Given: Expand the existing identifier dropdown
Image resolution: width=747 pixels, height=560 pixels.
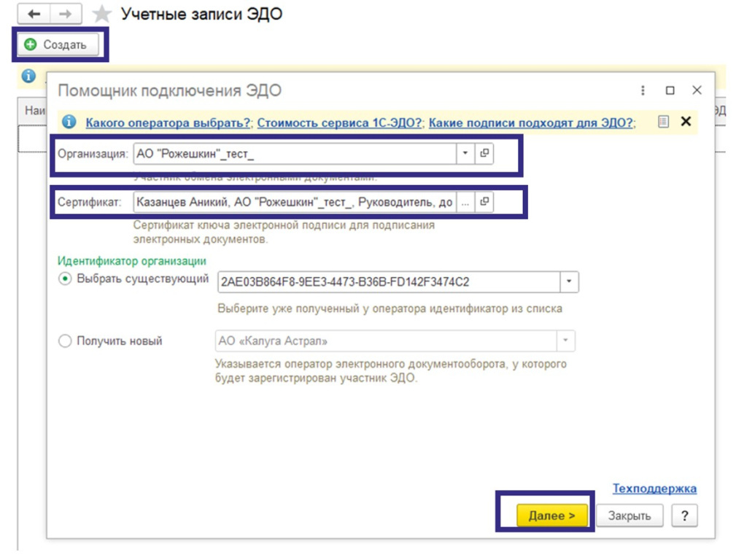Looking at the screenshot, I should (569, 282).
